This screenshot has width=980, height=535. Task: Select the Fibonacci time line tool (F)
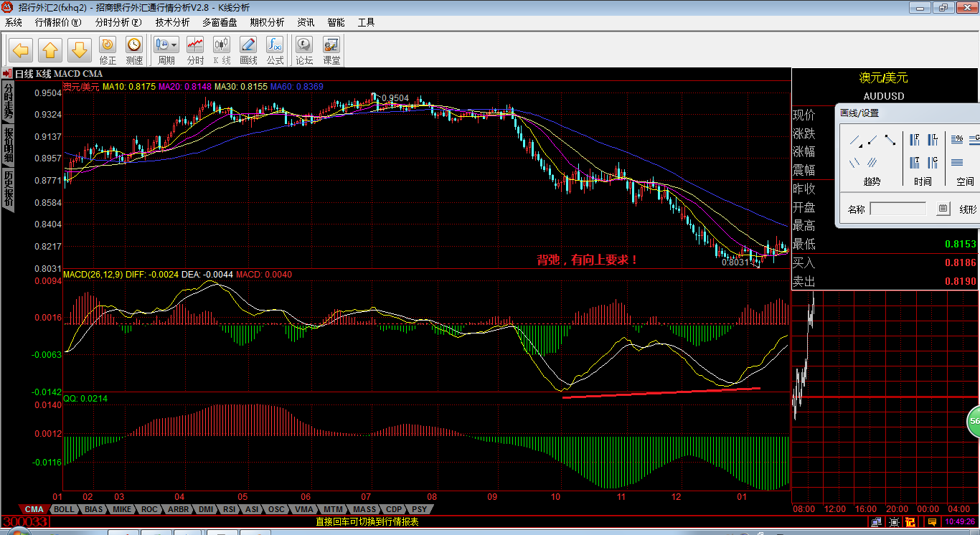point(915,140)
